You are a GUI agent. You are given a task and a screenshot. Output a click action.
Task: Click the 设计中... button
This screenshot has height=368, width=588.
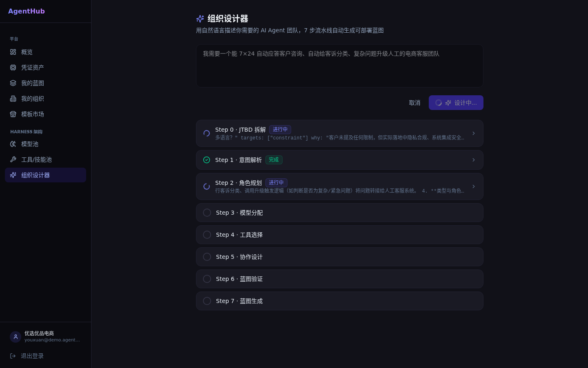pos(456,103)
